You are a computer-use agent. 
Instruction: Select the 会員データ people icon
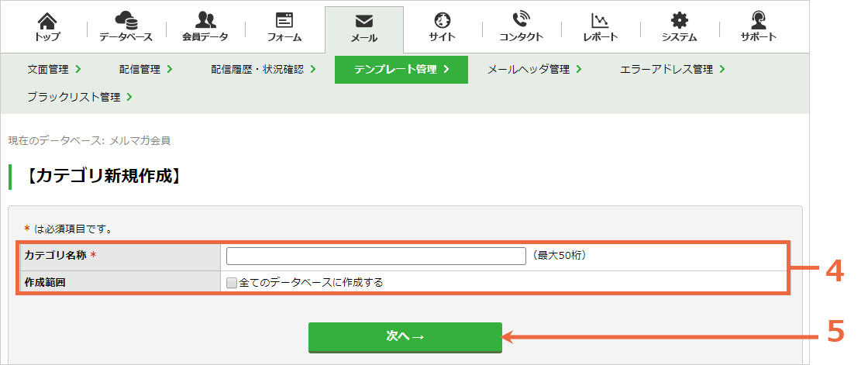[205, 20]
